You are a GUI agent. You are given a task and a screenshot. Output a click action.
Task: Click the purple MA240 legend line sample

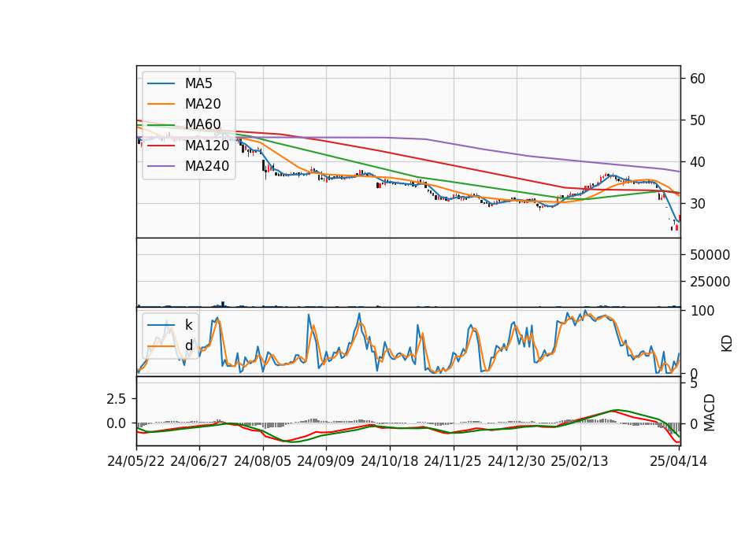[161, 166]
